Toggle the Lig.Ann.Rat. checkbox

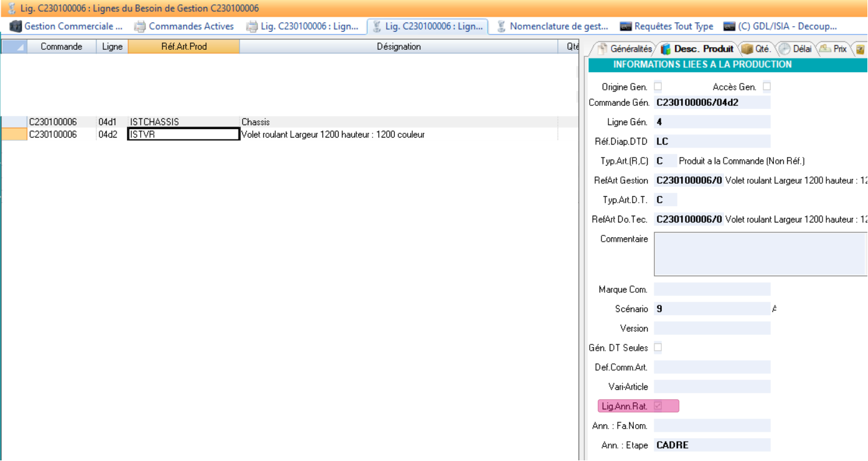[658, 406]
